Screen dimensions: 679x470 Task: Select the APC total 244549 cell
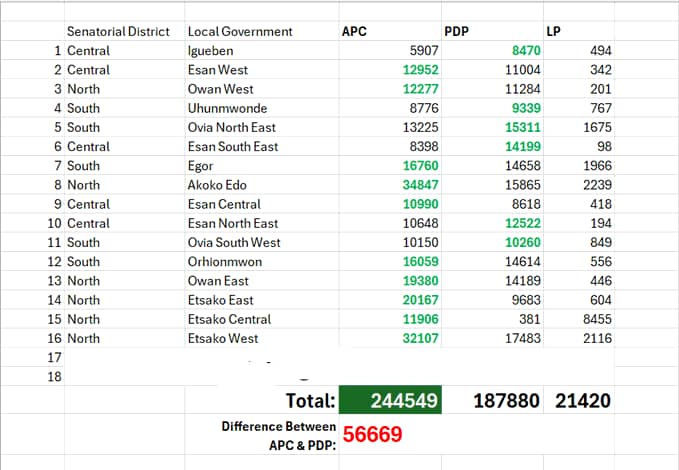pos(390,400)
